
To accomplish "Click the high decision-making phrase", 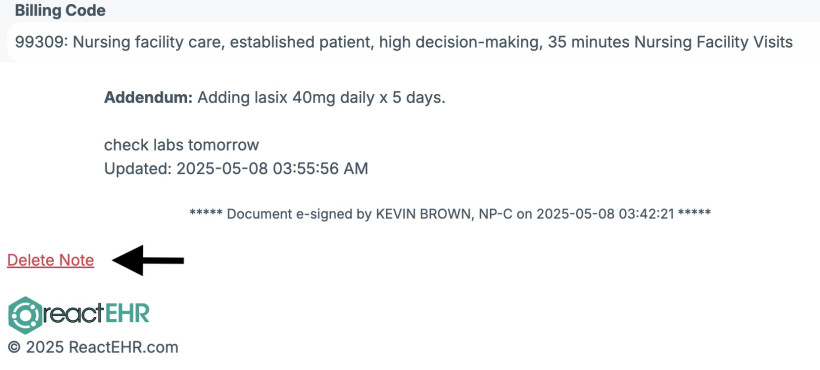I will click(459, 42).
